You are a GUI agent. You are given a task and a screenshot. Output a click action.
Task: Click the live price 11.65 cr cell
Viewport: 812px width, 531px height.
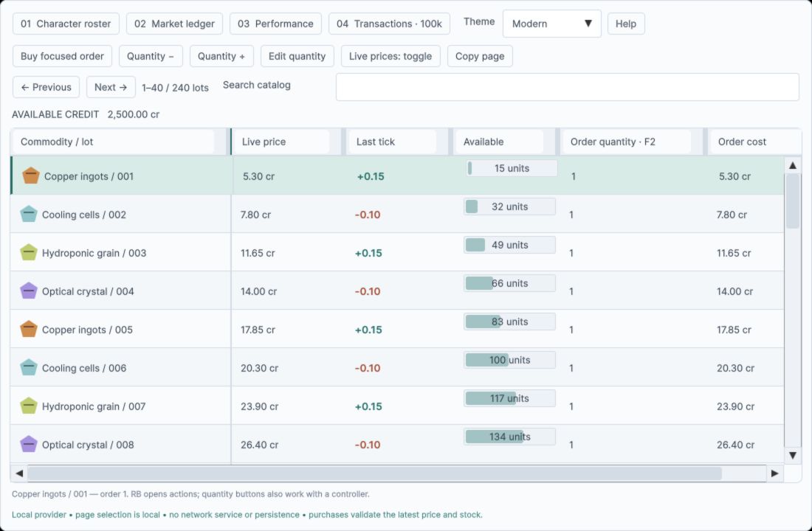coord(258,253)
